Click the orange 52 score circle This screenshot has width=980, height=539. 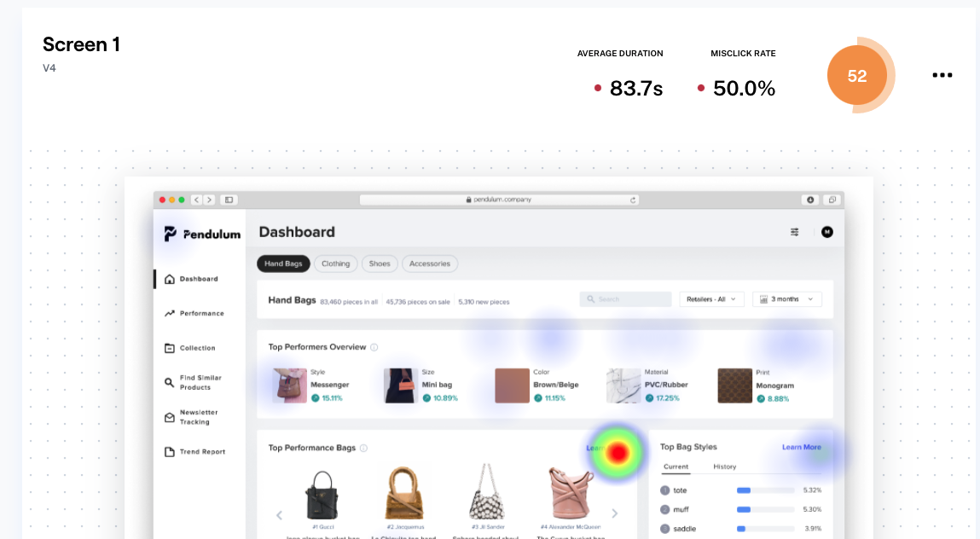(x=857, y=76)
